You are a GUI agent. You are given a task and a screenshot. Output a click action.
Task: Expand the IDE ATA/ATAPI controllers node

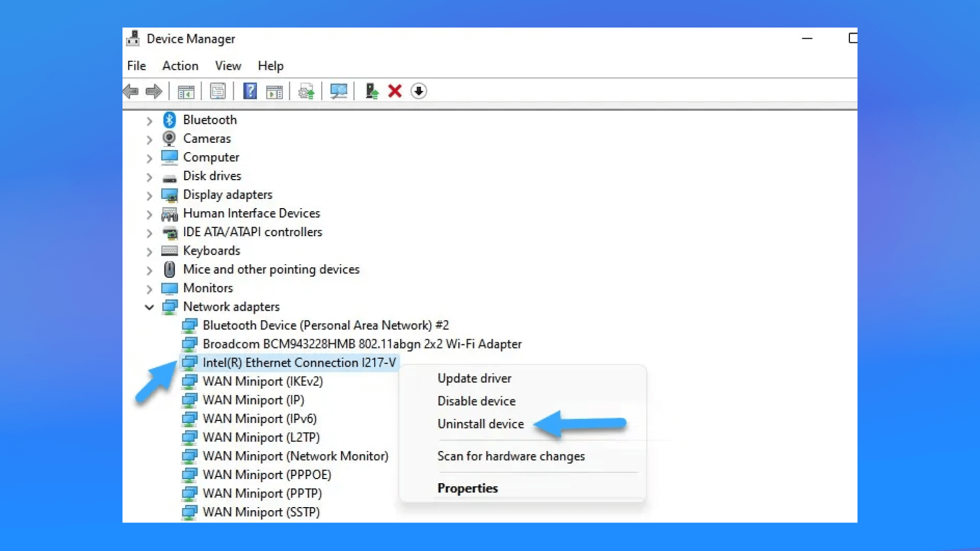tap(149, 233)
